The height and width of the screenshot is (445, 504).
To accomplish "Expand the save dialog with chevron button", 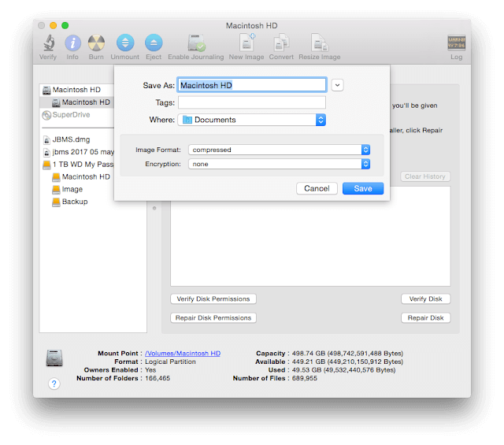I will (x=337, y=85).
